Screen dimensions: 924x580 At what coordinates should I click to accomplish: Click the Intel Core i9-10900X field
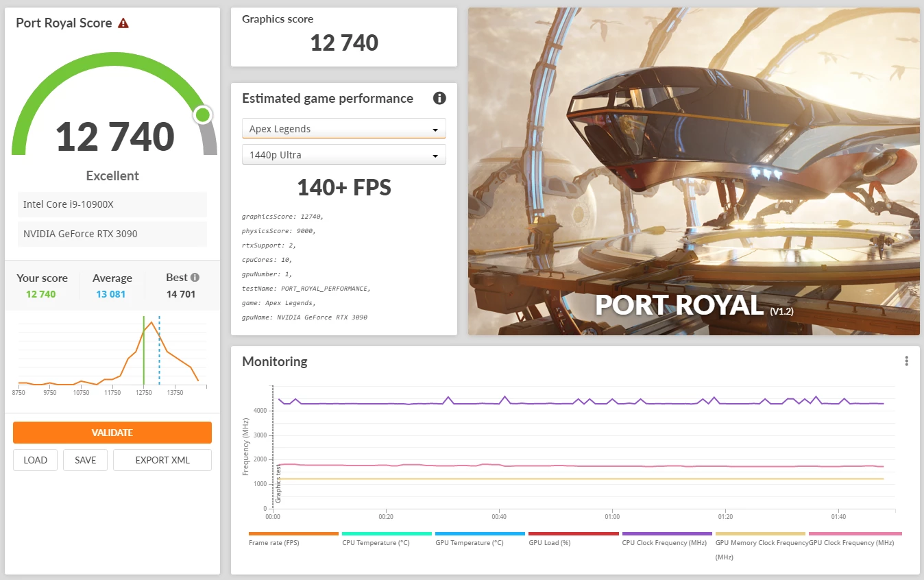pos(112,204)
